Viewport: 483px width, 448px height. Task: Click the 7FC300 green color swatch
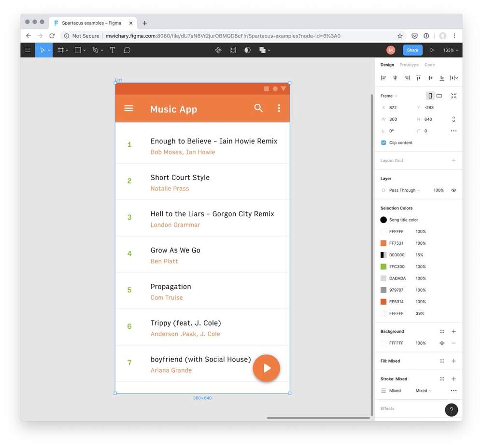(x=384, y=266)
